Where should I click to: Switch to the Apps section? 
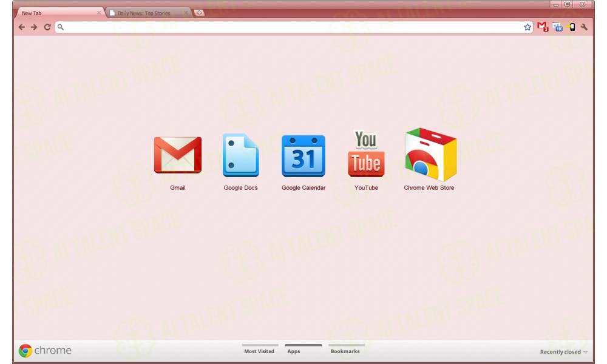click(x=303, y=349)
